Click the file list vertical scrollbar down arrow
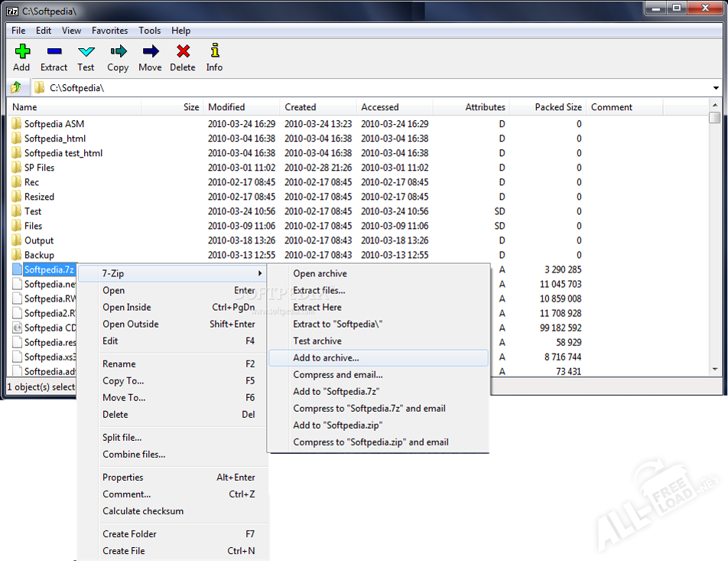 [x=715, y=370]
